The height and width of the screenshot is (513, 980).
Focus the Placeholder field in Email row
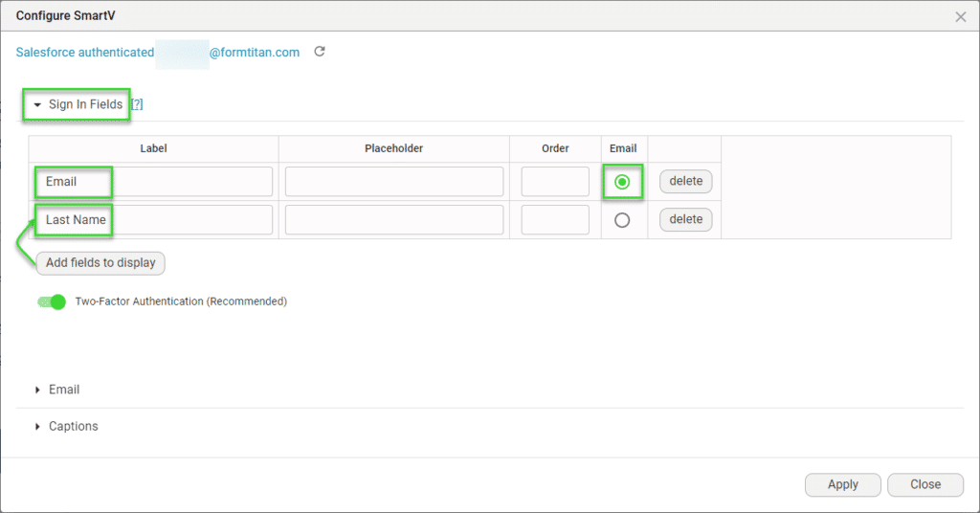393,182
